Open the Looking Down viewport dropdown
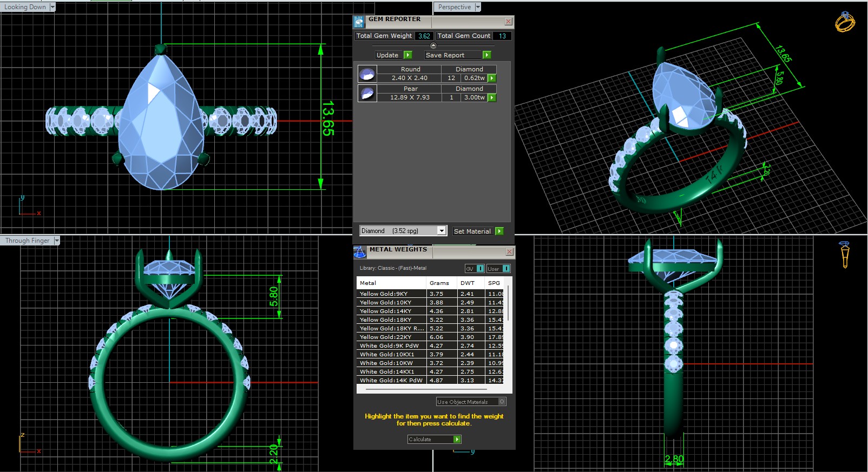The image size is (868, 472). [52, 7]
